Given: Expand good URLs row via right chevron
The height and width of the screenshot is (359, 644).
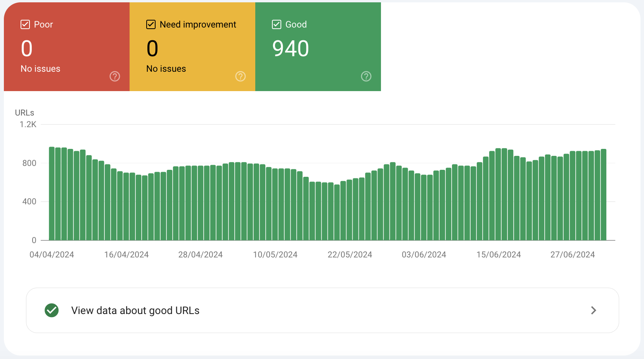Looking at the screenshot, I should 593,311.
